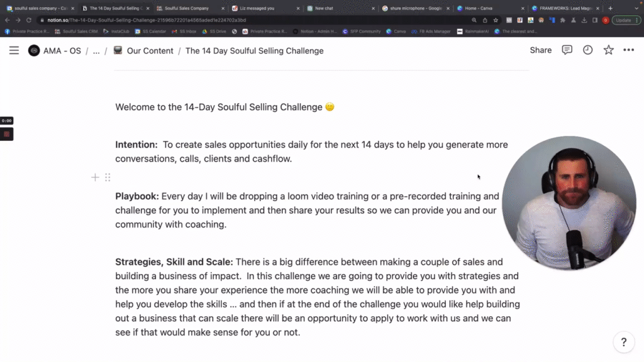
Task: Open the shure microphone Google tab
Action: click(415, 9)
